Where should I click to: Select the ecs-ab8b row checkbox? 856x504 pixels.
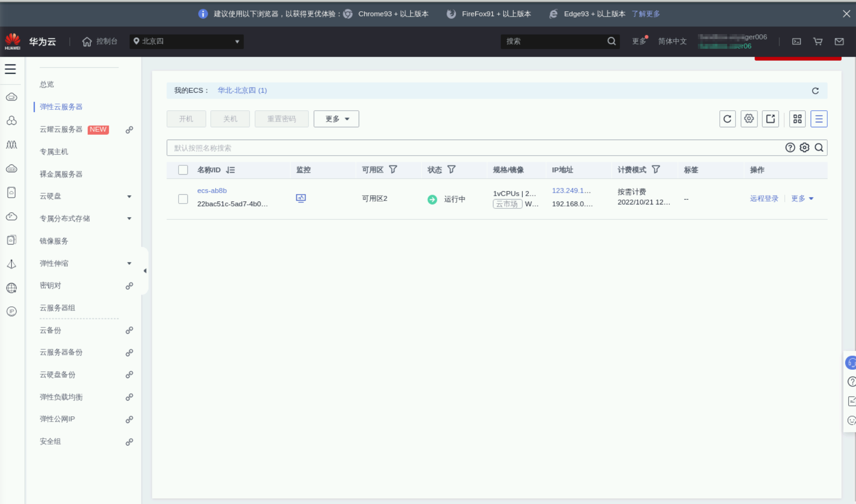coord(183,199)
